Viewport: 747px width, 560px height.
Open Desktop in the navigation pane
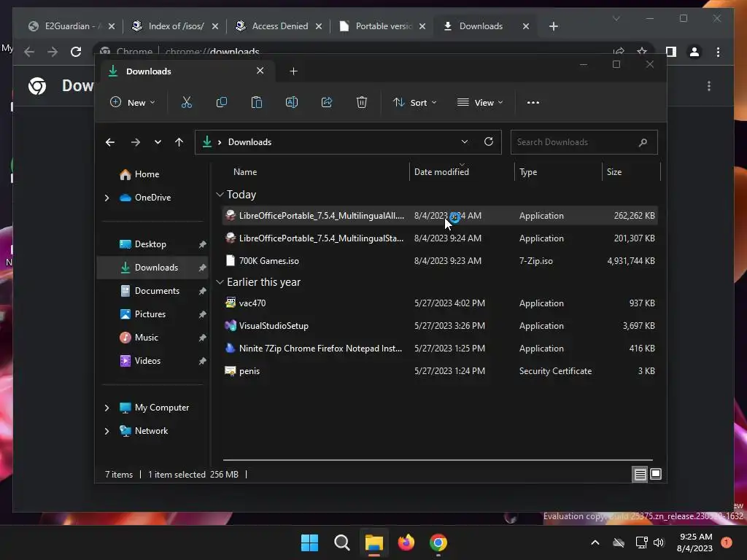pos(150,244)
